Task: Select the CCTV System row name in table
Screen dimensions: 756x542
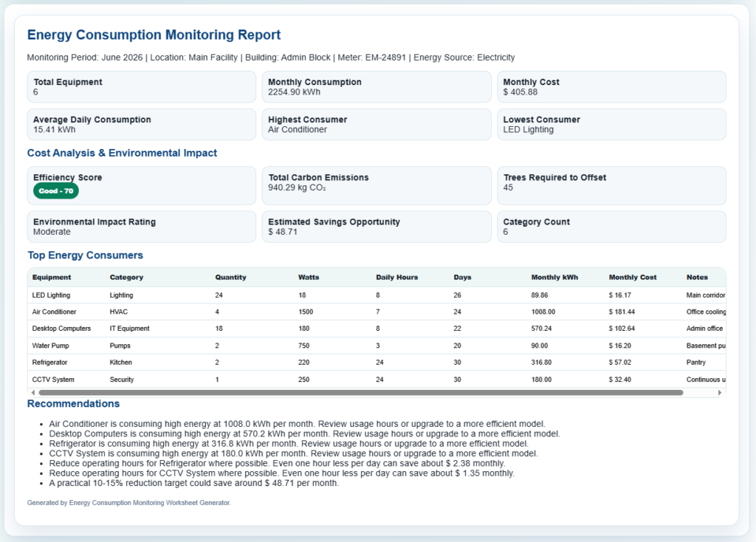Action: 53,380
